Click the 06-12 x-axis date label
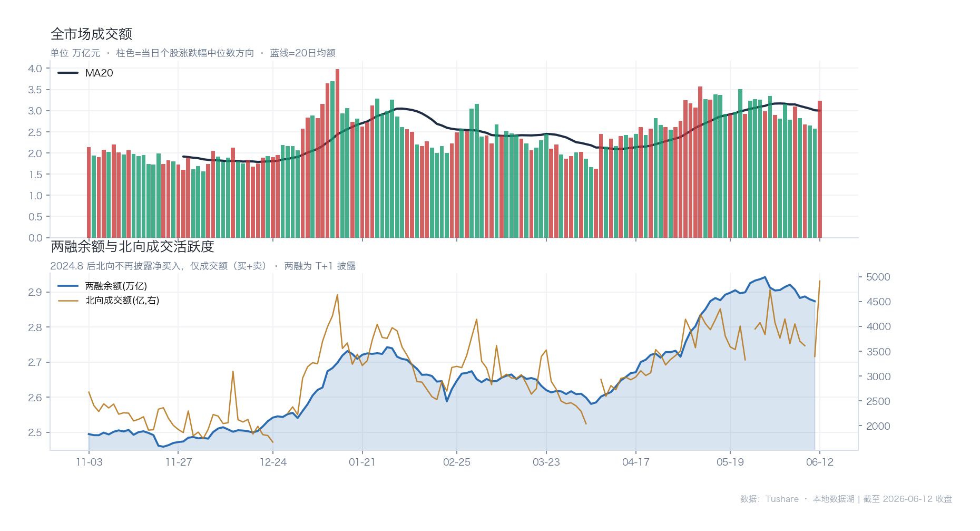The height and width of the screenshot is (531, 980). [x=820, y=462]
